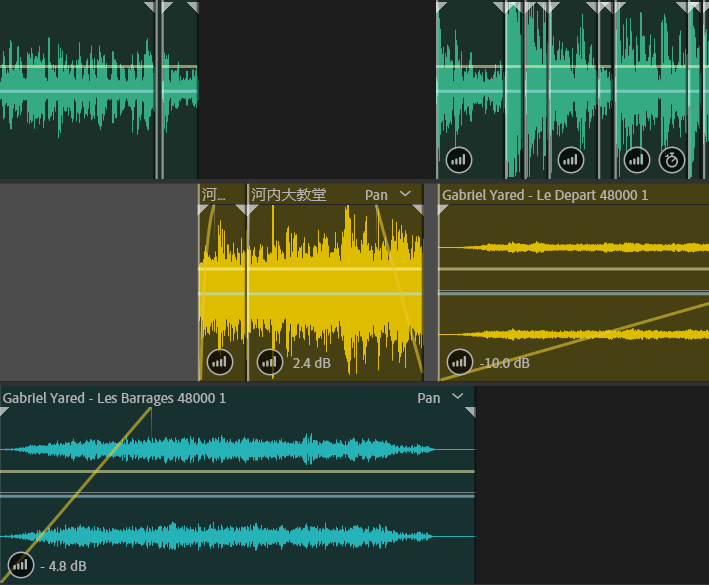Image resolution: width=709 pixels, height=585 pixels.
Task: Select the Gabriel Yared - Le Depart clip title
Action: pos(545,195)
